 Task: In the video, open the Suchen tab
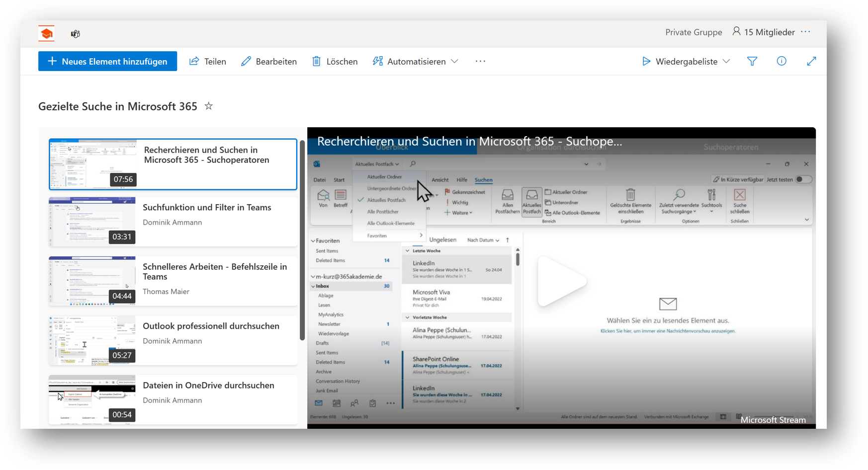[483, 180]
